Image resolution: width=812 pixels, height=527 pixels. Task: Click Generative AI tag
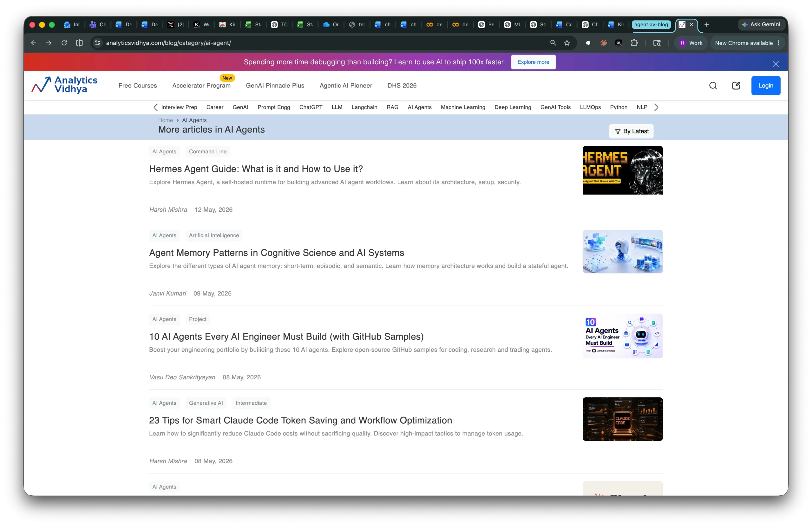(206, 403)
